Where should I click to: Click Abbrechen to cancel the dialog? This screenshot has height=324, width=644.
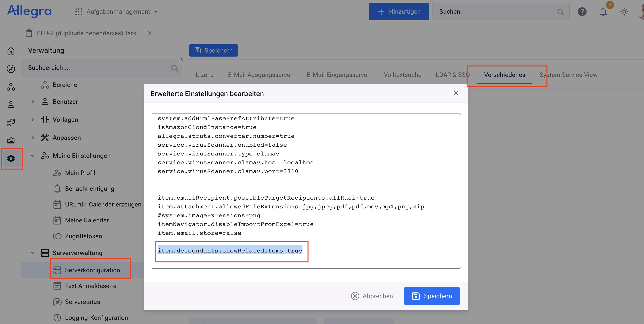pos(372,296)
